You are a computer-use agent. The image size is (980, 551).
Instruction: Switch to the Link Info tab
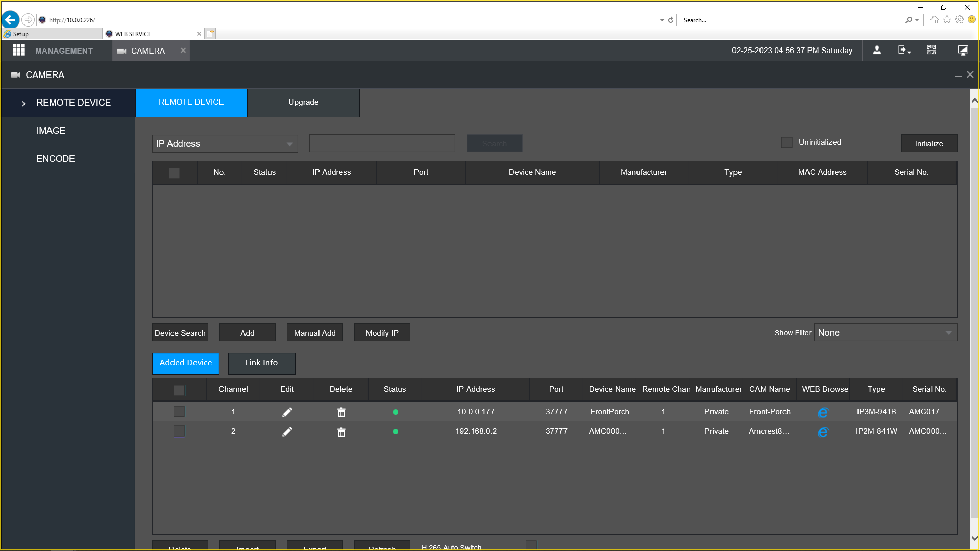pyautogui.click(x=261, y=363)
